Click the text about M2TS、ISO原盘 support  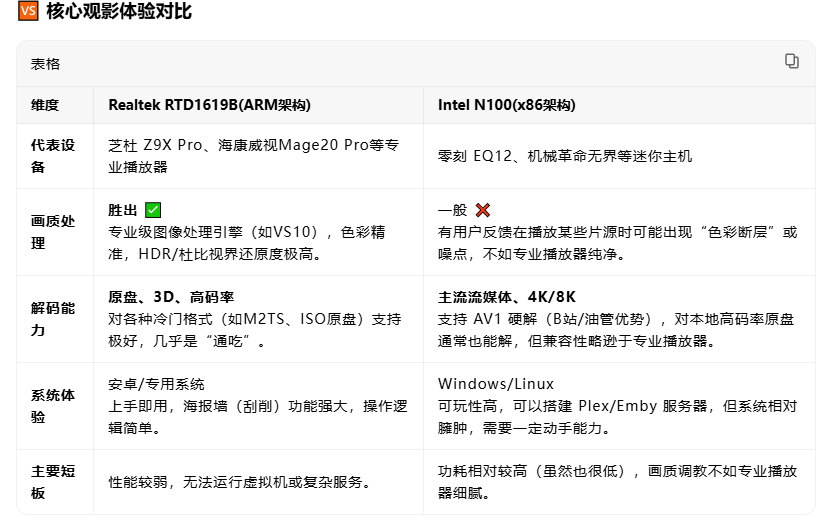click(255, 330)
